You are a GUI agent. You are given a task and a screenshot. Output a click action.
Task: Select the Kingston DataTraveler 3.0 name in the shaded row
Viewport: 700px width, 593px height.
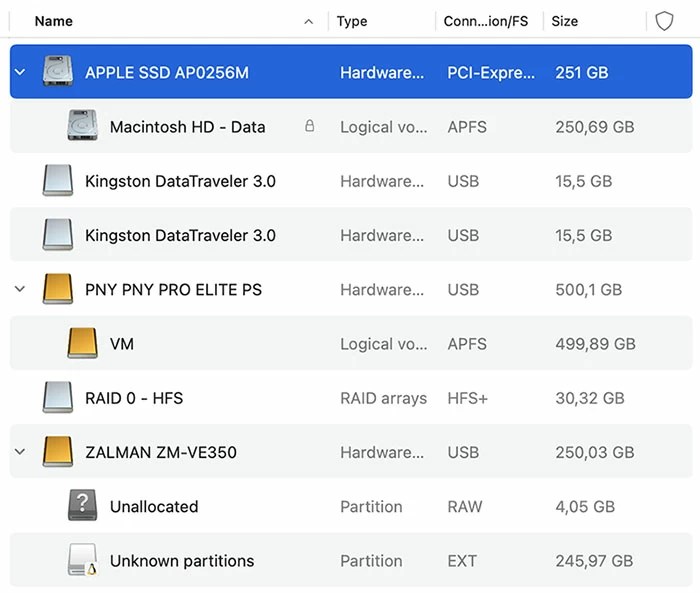pyautogui.click(x=180, y=235)
